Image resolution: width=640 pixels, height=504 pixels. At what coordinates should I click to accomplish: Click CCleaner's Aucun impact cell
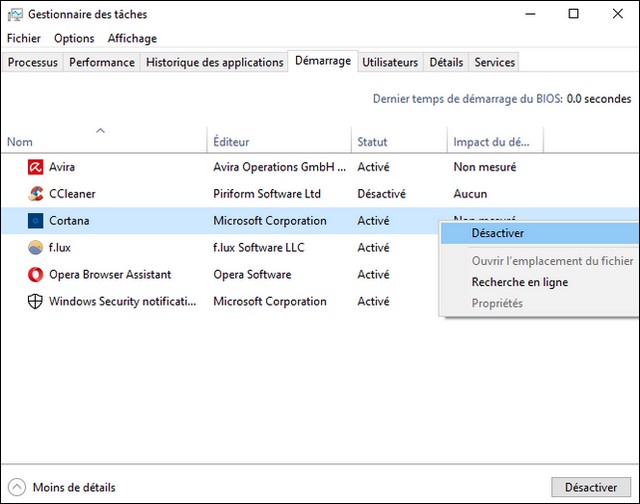coord(470,194)
